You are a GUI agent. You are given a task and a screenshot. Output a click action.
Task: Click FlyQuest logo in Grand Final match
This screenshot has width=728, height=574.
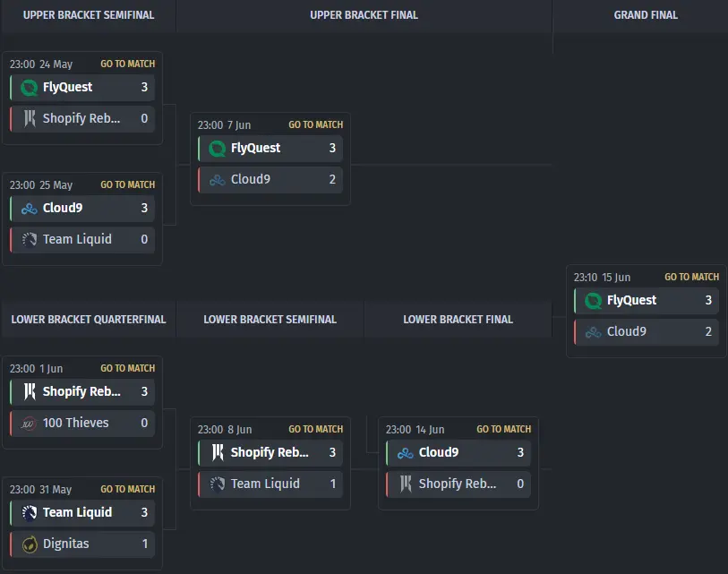594,301
